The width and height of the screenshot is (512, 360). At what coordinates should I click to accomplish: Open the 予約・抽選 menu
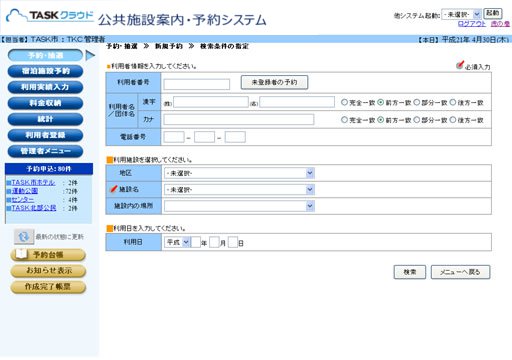[45, 55]
